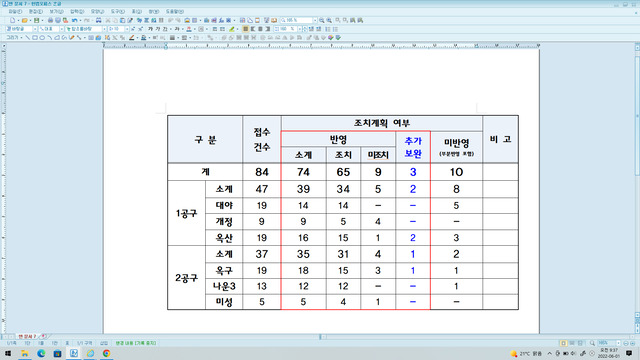Click the total count cell 84
Screen dimensions: 640x360
tap(262, 172)
